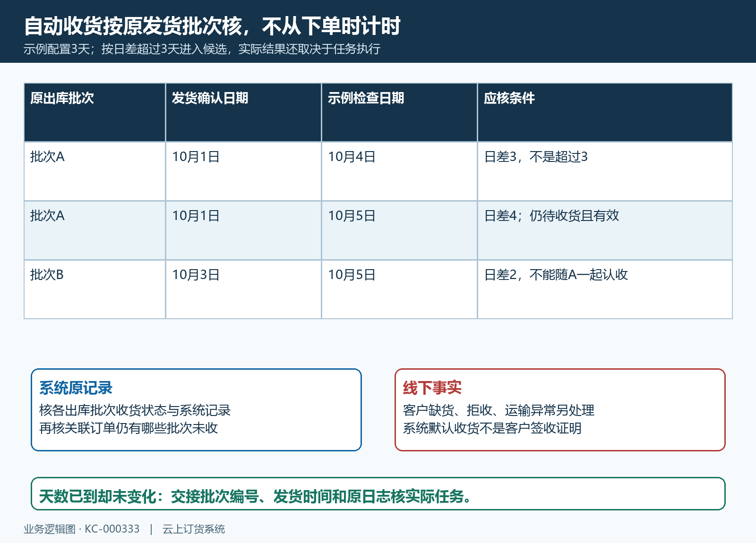Click the cell 日差2，不能随A一起认收
This screenshot has height=543, width=756.
605,289
